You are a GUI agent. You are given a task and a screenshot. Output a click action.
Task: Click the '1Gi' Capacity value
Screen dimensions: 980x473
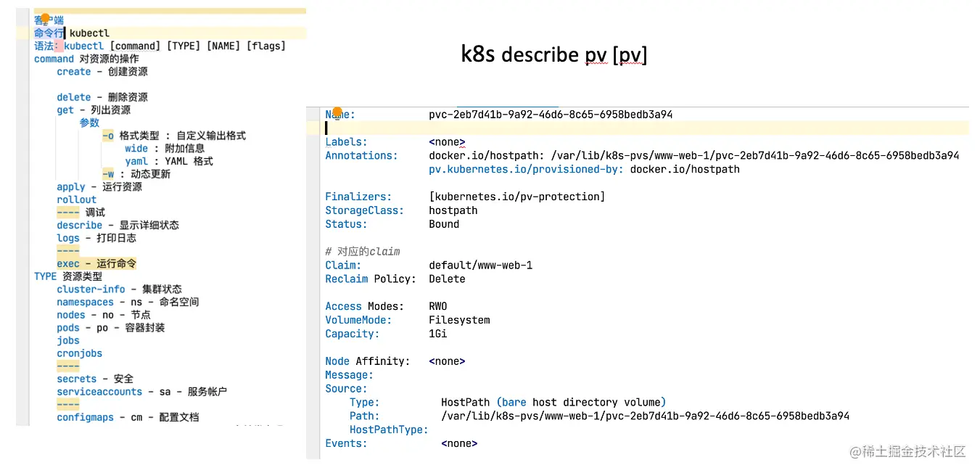pyautogui.click(x=438, y=334)
